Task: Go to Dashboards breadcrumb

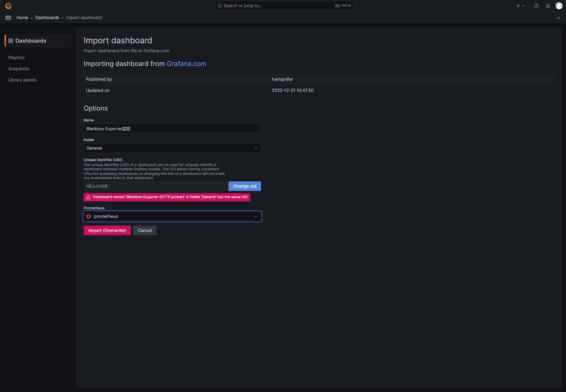Action: (47, 18)
